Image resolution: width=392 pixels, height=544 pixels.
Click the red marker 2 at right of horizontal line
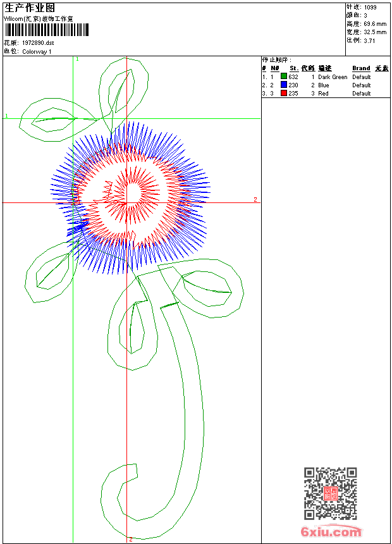click(255, 199)
